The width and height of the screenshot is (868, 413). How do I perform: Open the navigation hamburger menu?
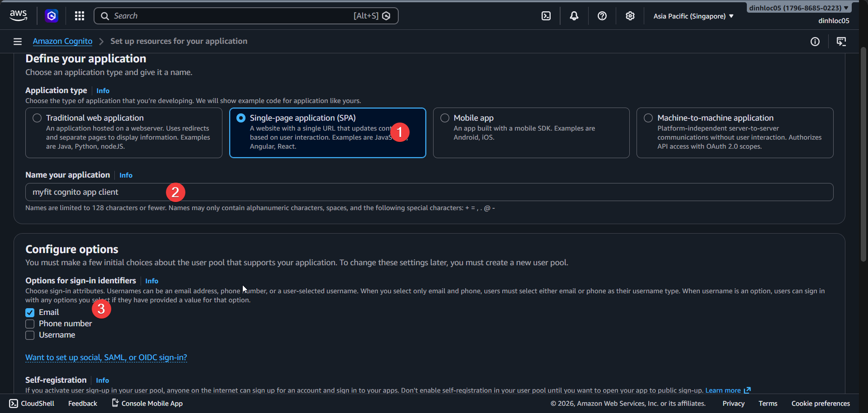(x=17, y=41)
